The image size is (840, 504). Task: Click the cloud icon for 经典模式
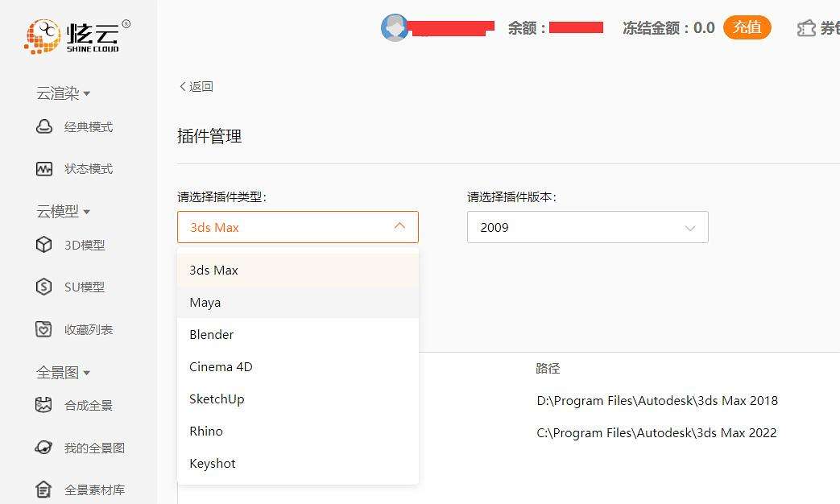point(44,127)
